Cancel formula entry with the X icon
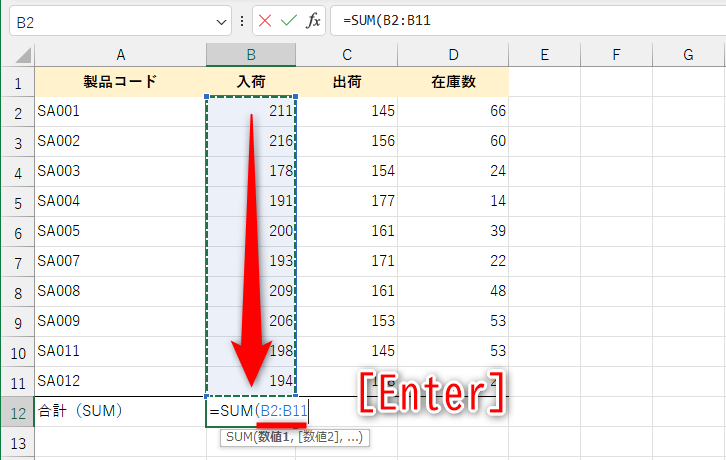 [x=265, y=20]
